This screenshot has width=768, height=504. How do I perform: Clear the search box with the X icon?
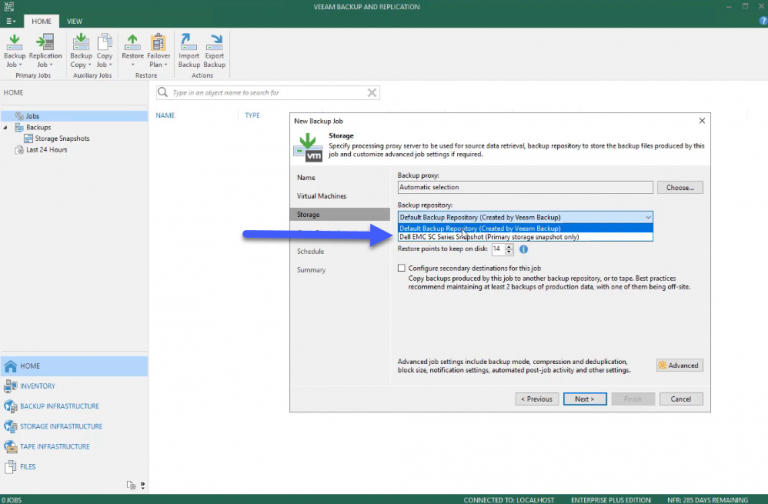click(372, 93)
